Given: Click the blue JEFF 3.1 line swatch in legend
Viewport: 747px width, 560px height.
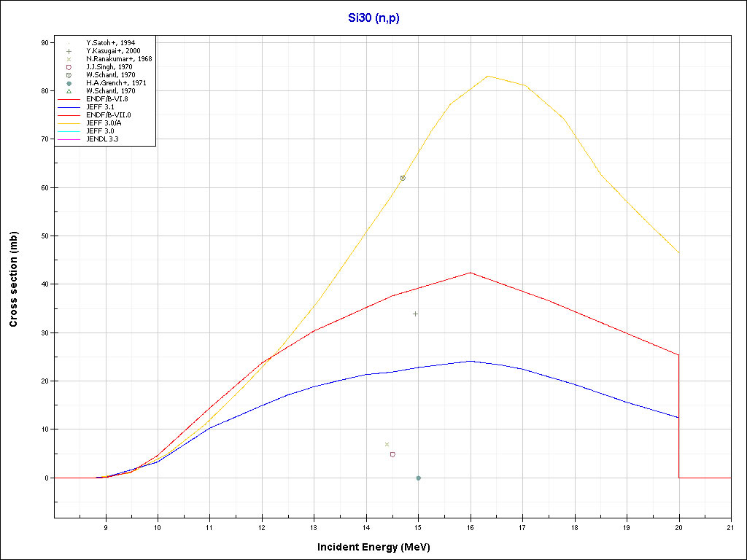Looking at the screenshot, I should tap(69, 106).
